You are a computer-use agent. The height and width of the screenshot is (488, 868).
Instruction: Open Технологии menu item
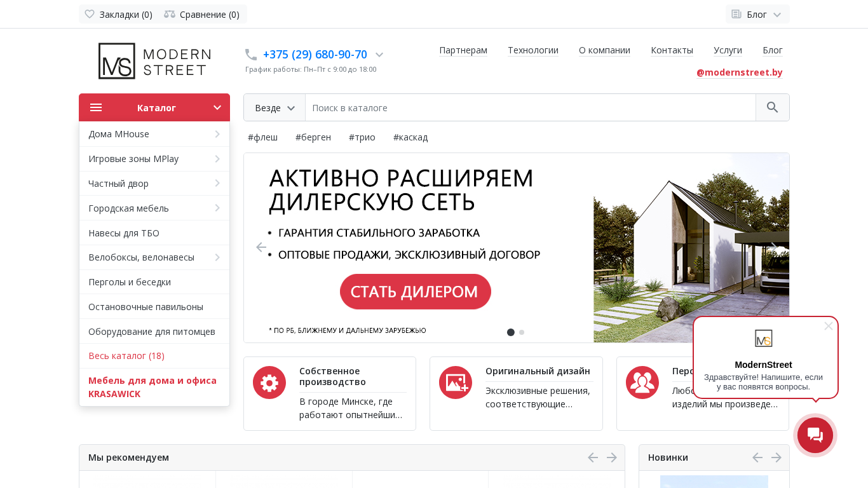tap(533, 50)
